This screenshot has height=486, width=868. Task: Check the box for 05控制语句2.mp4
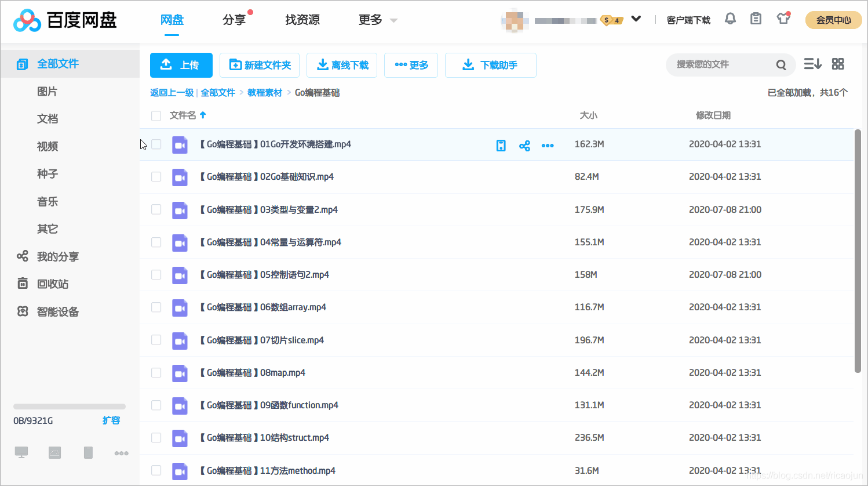pos(156,275)
